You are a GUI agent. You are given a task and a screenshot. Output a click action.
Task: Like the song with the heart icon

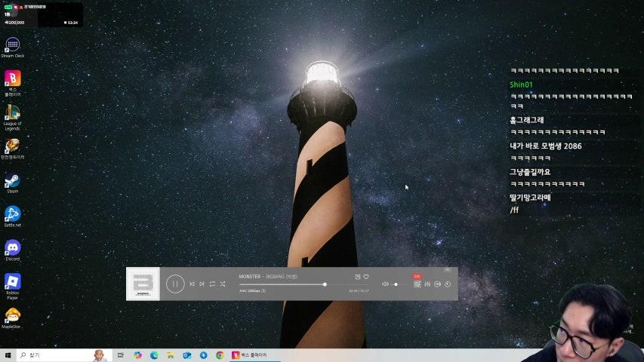[366, 277]
